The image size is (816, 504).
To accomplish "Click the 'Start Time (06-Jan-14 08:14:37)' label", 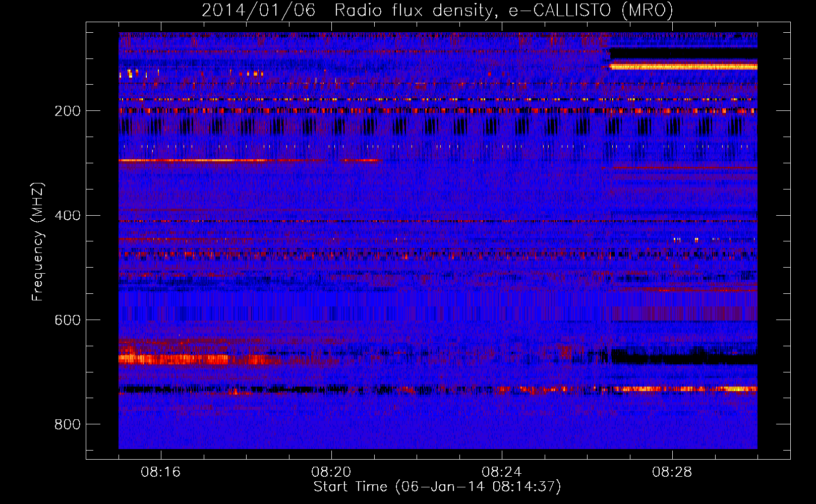I will (437, 487).
